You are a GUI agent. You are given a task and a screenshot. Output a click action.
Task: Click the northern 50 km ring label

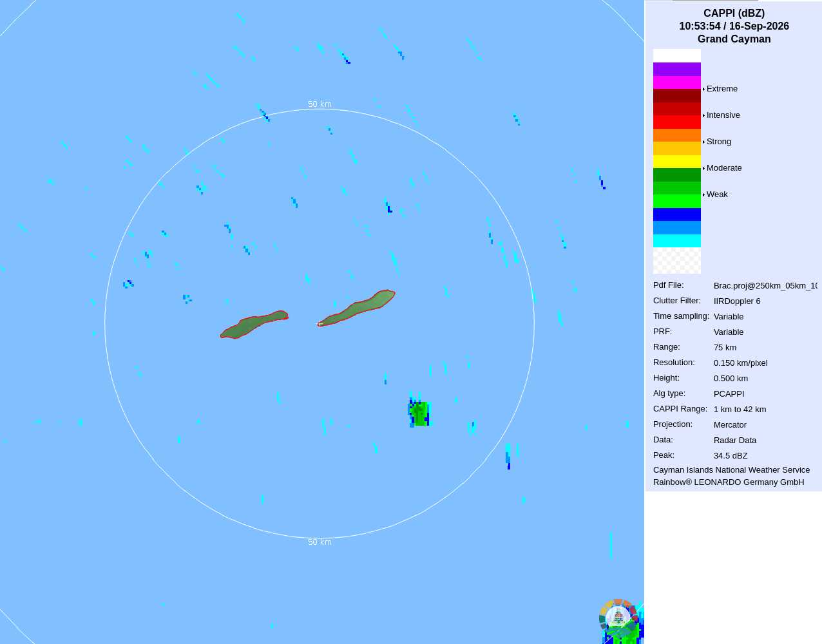(320, 104)
